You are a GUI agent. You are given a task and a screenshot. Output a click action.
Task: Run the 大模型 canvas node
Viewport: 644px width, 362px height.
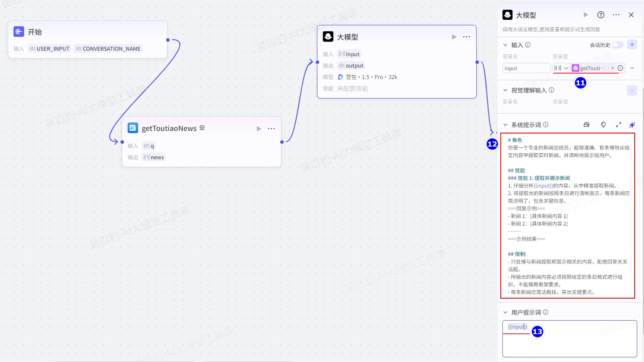tap(454, 37)
